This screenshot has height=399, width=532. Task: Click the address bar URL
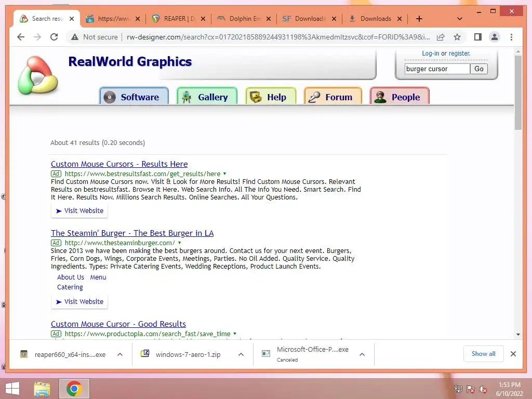point(278,37)
